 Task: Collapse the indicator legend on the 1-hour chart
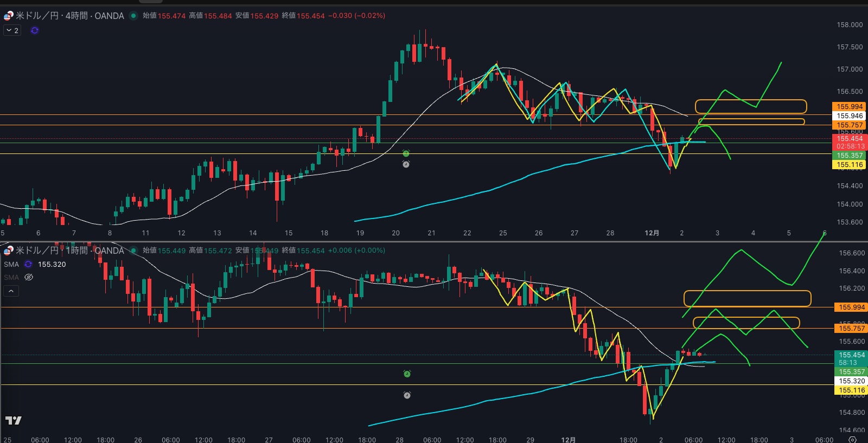[x=11, y=291]
